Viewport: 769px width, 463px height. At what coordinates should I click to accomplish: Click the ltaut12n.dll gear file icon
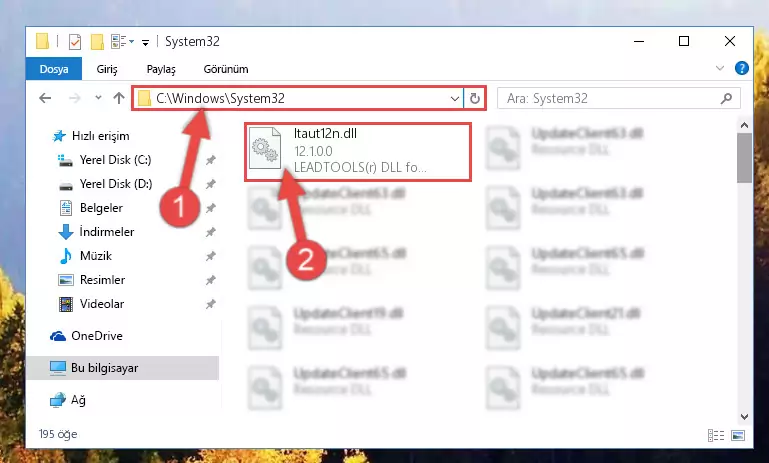click(265, 148)
